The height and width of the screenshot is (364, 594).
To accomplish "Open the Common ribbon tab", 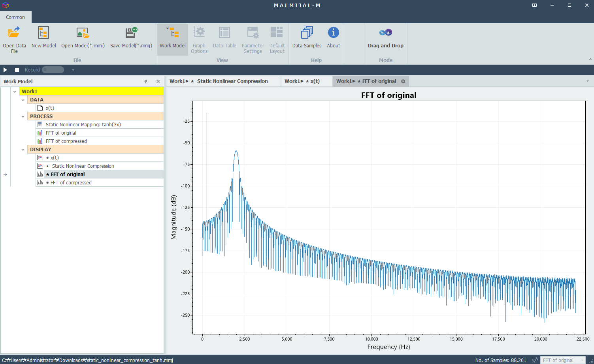I will [x=15, y=17].
